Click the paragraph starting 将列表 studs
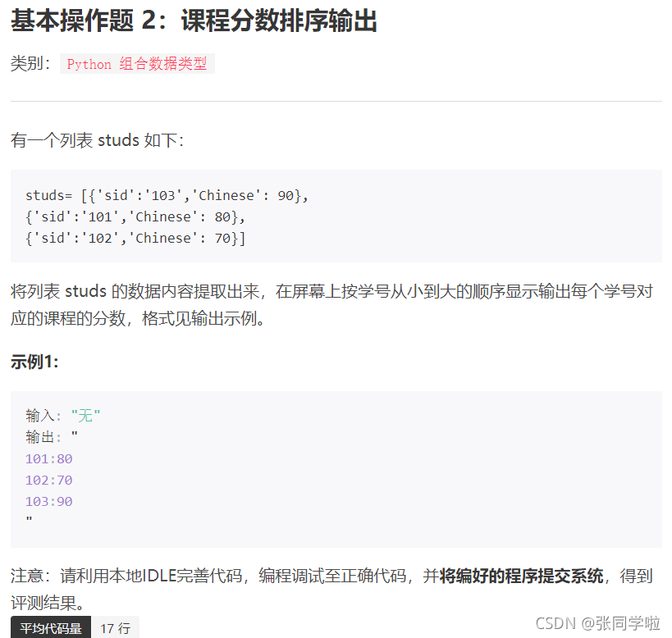 click(331, 305)
